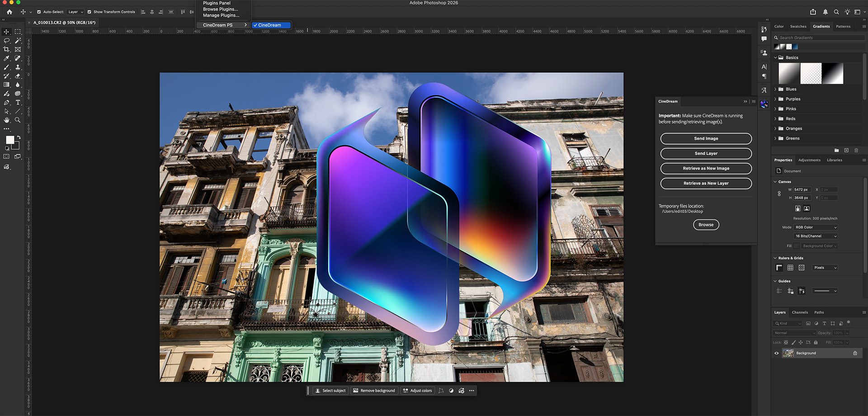The height and width of the screenshot is (416, 868).
Task: Select the Move tool
Action: pyautogui.click(x=6, y=32)
